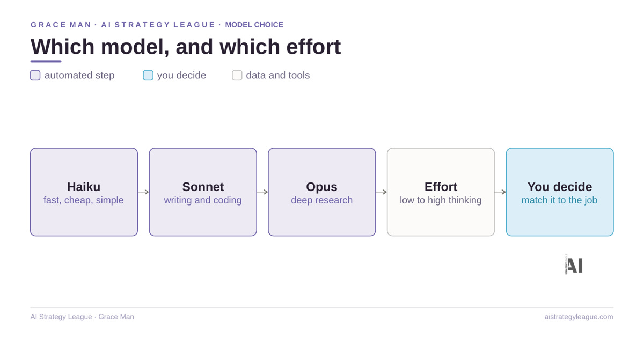Select the Sonnet writing and coding box
This screenshot has width=644, height=337.
coord(203,192)
